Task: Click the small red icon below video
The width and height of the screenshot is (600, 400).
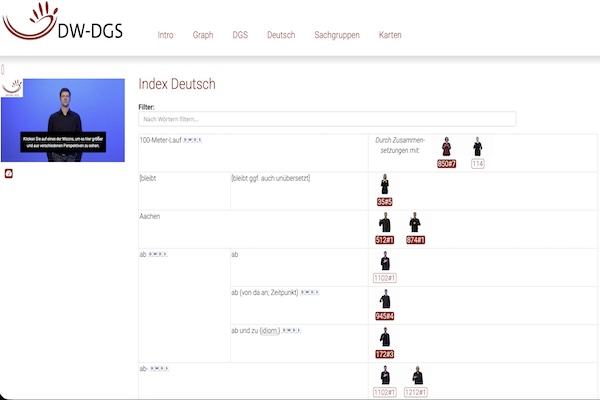Action: click(9, 173)
